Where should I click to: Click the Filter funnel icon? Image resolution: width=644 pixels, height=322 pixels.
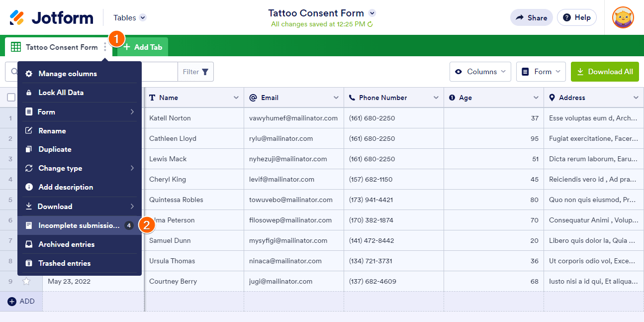click(205, 72)
